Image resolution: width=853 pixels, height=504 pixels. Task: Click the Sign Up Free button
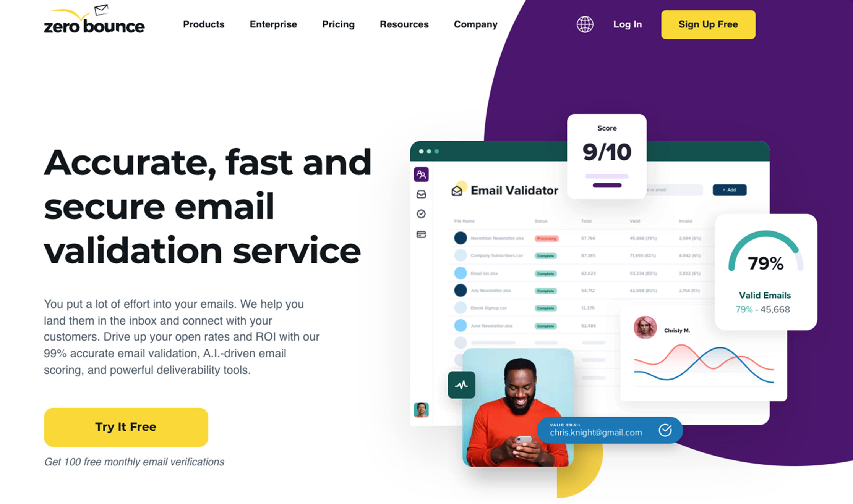point(707,24)
